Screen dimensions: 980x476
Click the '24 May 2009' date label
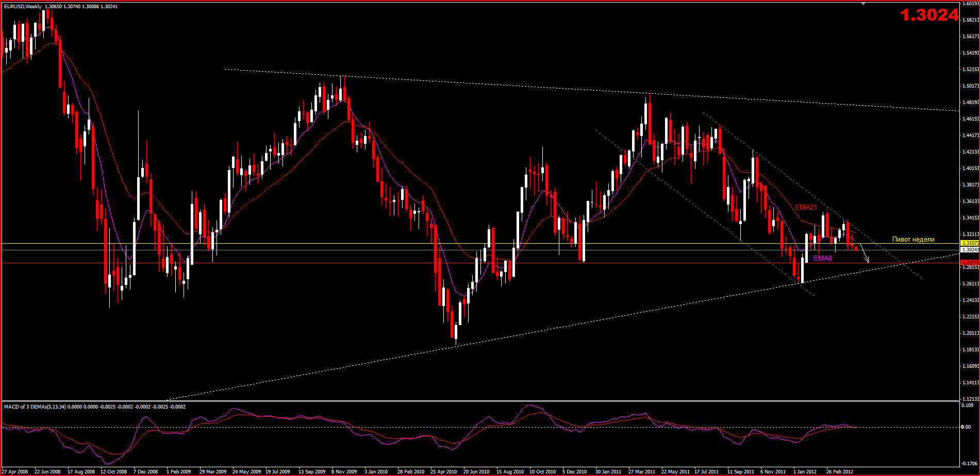(x=246, y=471)
